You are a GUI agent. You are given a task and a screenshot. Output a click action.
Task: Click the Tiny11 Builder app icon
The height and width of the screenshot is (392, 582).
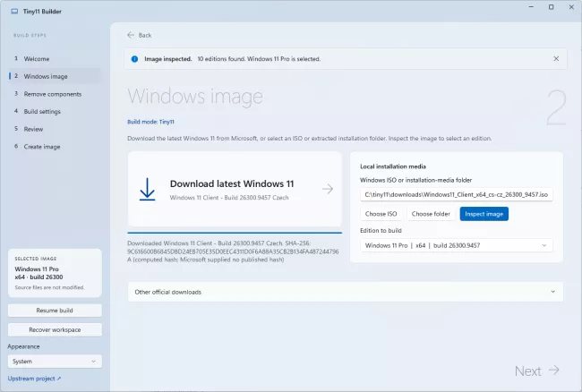[14, 12]
